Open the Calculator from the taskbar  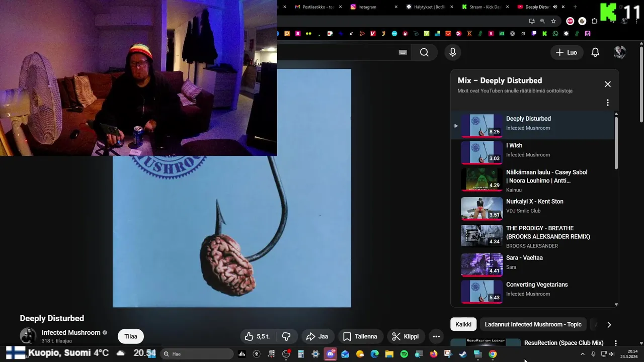(300, 354)
